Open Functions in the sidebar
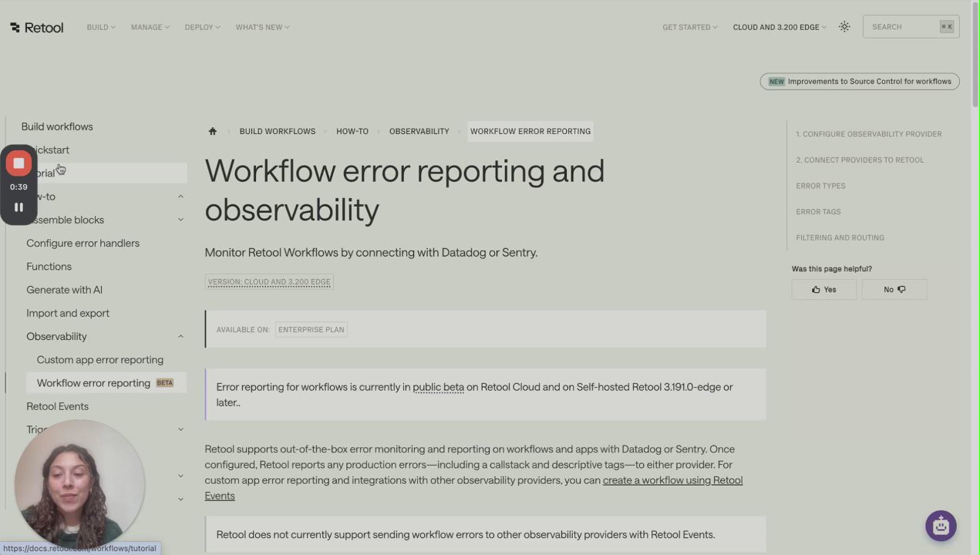The image size is (980, 555). click(49, 266)
